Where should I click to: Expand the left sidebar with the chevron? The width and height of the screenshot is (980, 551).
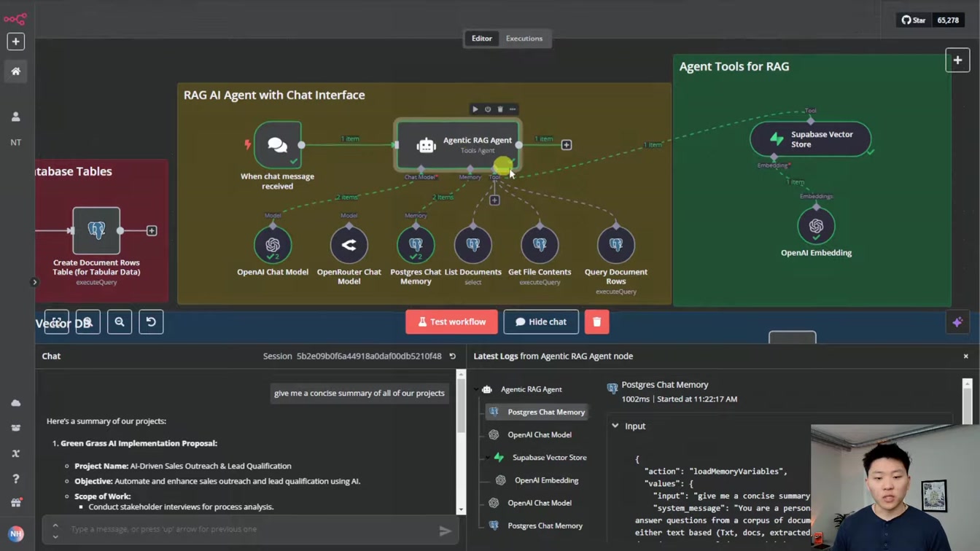34,282
